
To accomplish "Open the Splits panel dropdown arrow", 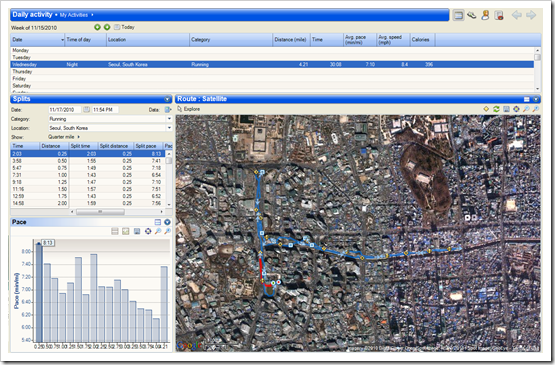I will [x=167, y=99].
